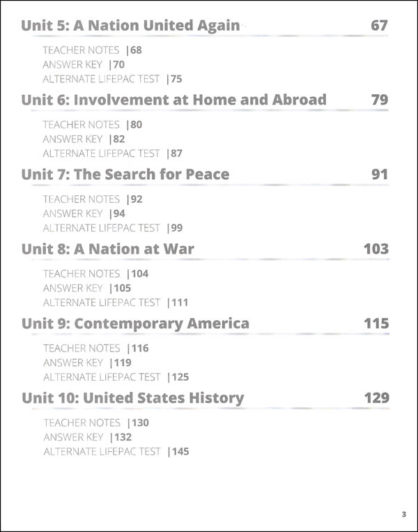Open Unit 8 Teacher Notes page 104
This screenshot has width=418, height=532.
pyautogui.click(x=95, y=274)
